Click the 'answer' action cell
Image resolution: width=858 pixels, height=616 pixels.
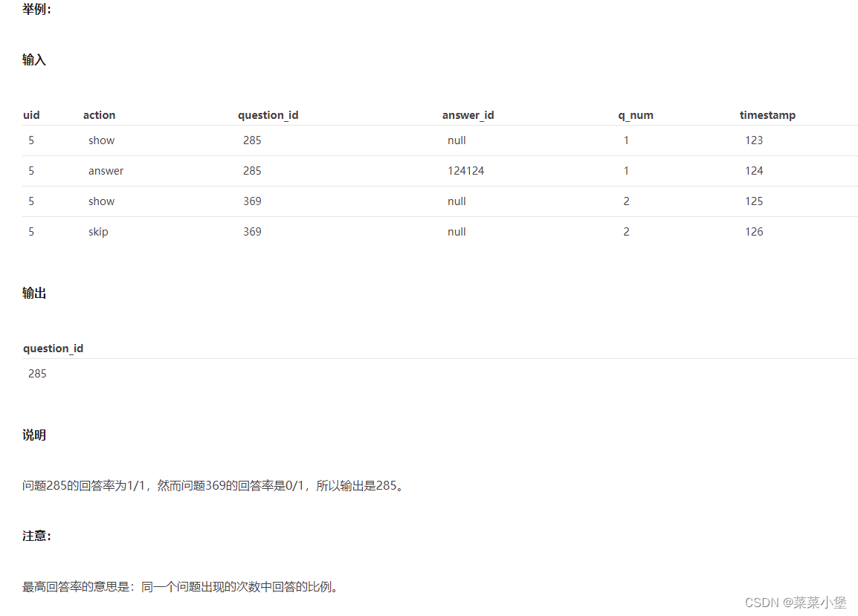point(106,170)
